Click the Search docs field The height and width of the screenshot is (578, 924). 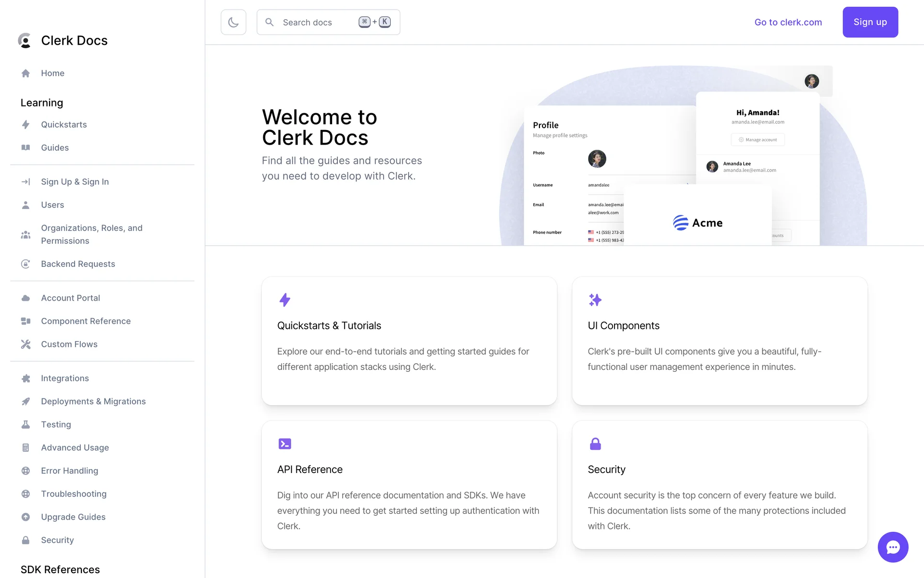click(318, 22)
